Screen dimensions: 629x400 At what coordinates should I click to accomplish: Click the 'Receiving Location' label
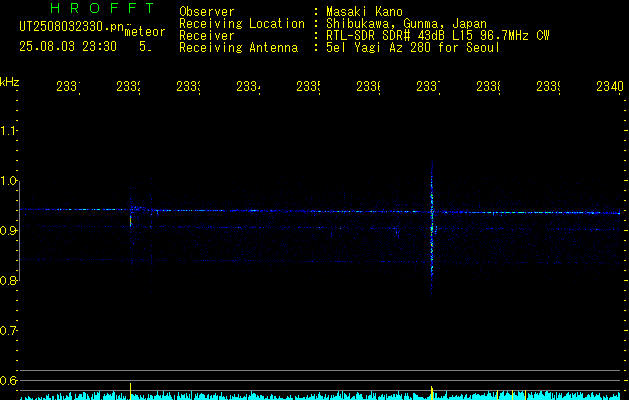point(242,24)
